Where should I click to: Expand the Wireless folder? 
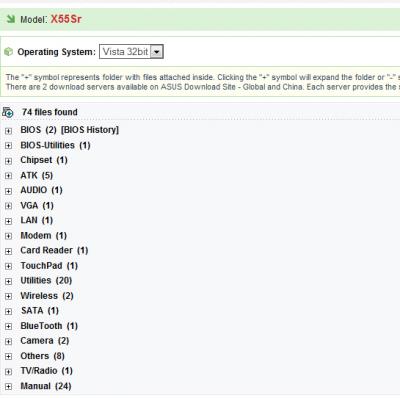pyautogui.click(x=8, y=296)
